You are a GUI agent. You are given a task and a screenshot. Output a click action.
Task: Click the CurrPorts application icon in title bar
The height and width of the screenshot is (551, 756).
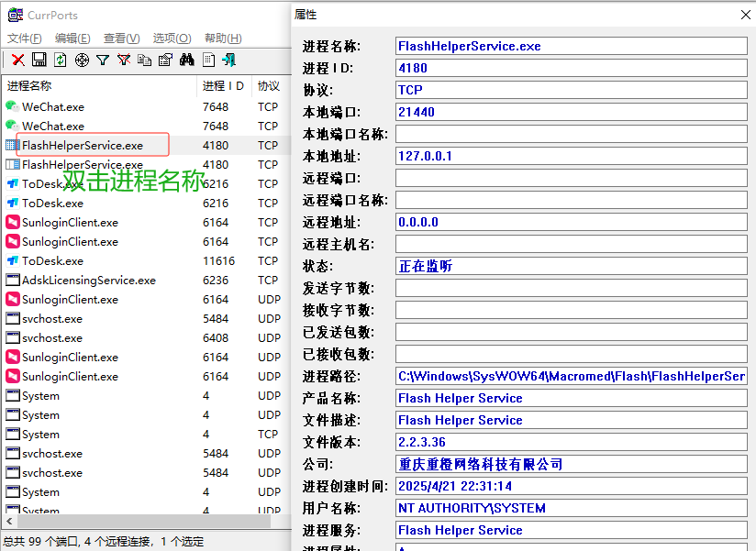tap(16, 15)
